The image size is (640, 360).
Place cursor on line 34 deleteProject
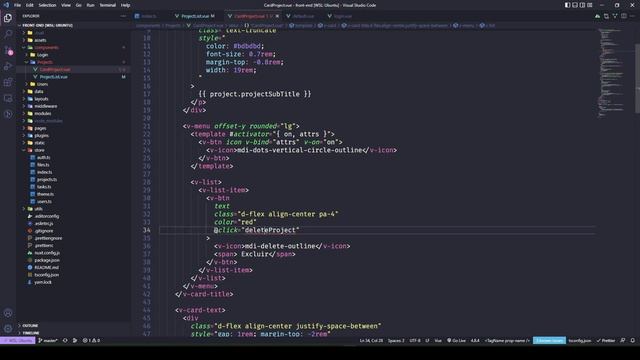270,230
